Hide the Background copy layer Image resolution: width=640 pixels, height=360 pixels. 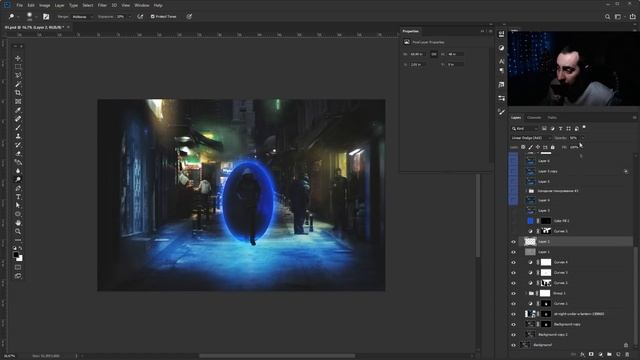[x=513, y=324]
